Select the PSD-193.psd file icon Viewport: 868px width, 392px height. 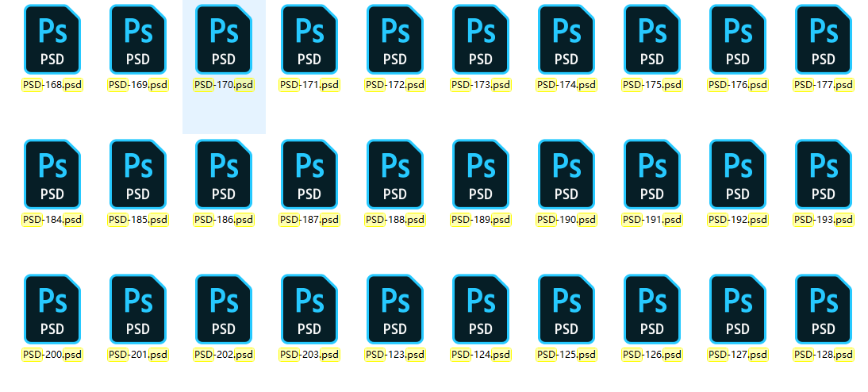(823, 174)
